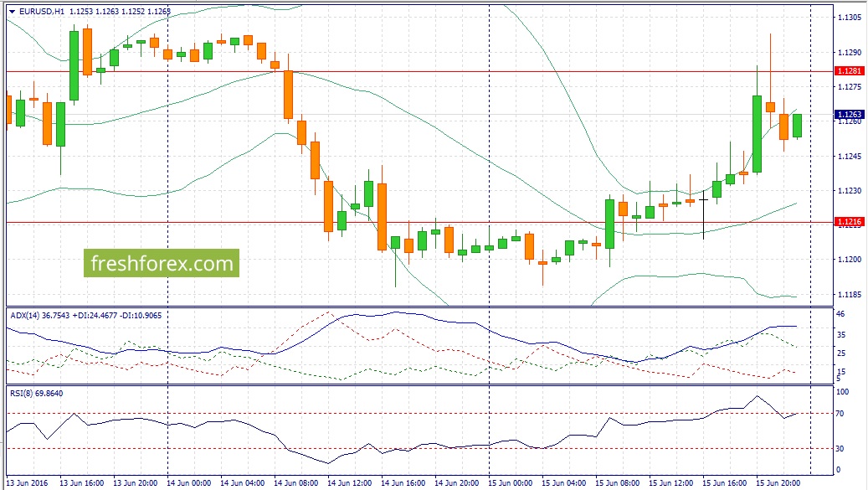Click the RSI 30 level dashed line
868x490 pixels.
(x=419, y=448)
